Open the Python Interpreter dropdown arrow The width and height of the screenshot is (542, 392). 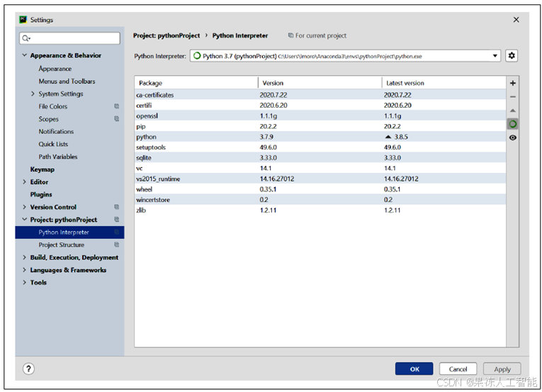coord(495,56)
